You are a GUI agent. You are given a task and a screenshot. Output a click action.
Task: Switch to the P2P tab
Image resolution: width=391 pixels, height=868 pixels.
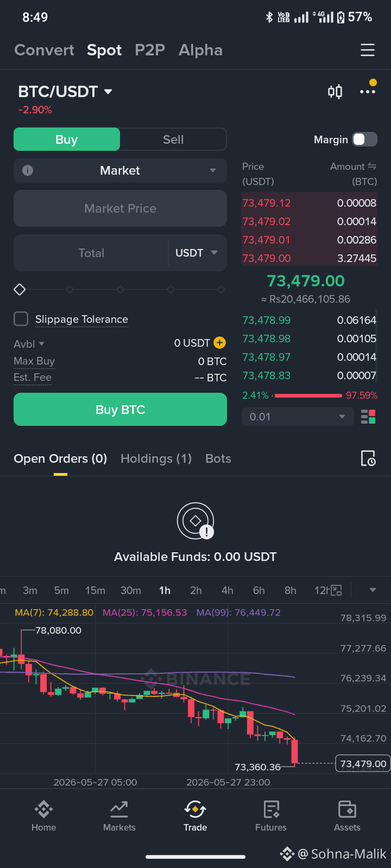tap(150, 50)
